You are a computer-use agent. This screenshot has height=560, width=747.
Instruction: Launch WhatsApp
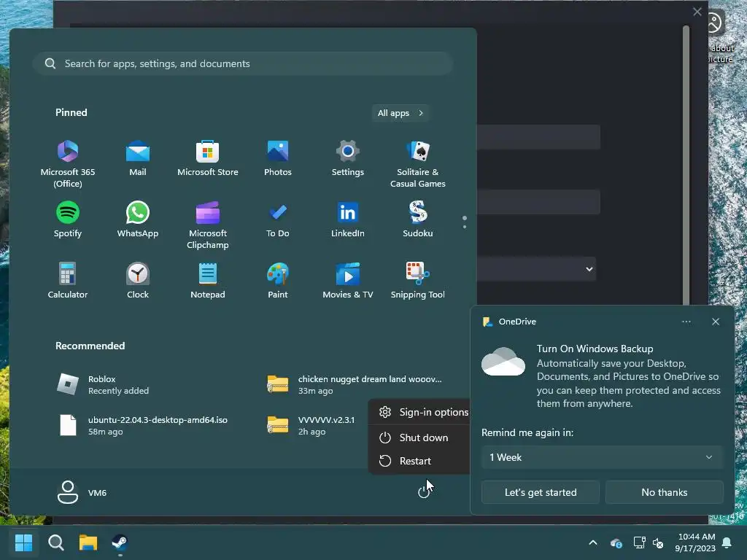[x=138, y=219]
